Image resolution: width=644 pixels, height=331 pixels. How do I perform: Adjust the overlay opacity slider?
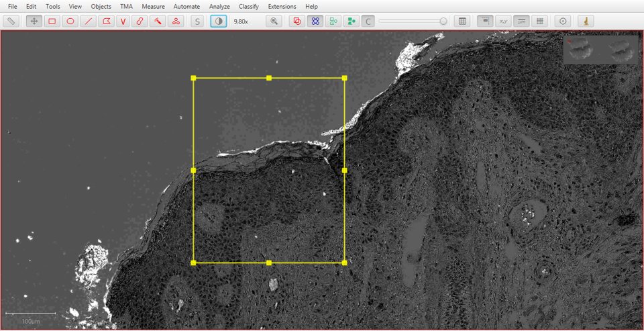pos(413,21)
